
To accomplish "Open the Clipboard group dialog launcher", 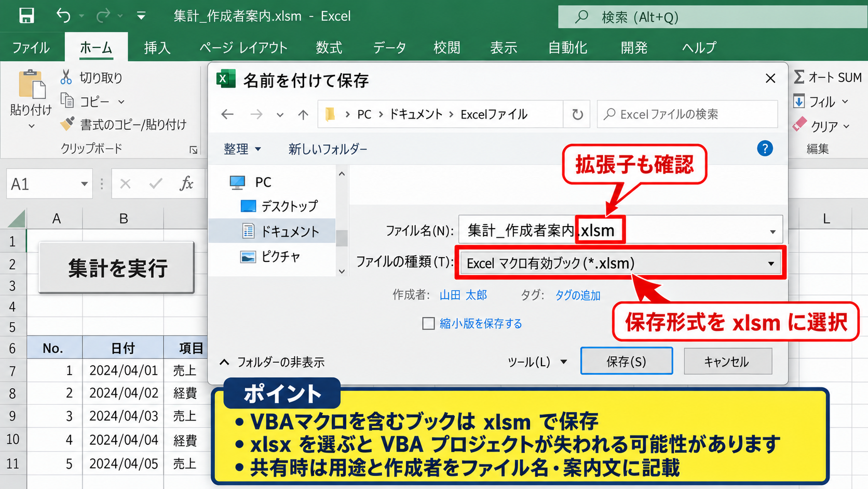I will (193, 150).
